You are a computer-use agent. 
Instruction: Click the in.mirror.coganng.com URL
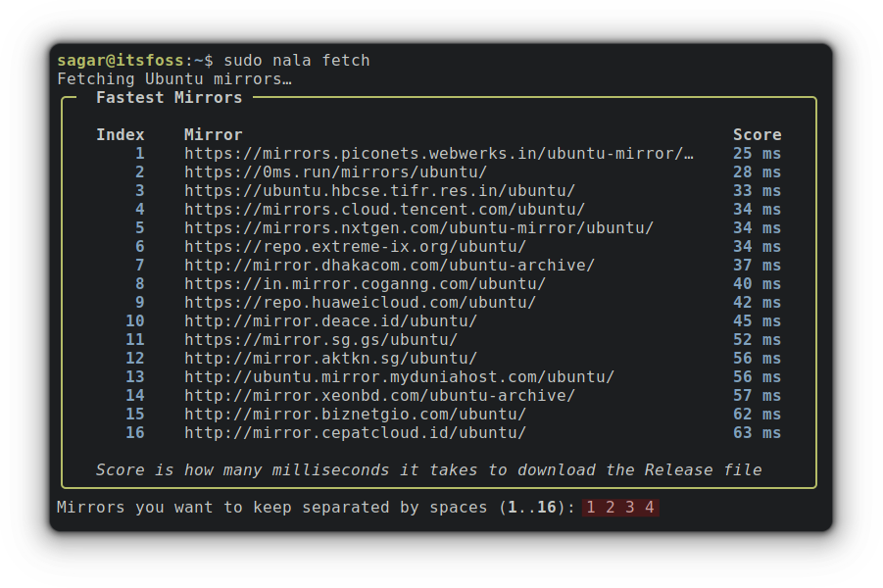click(365, 283)
